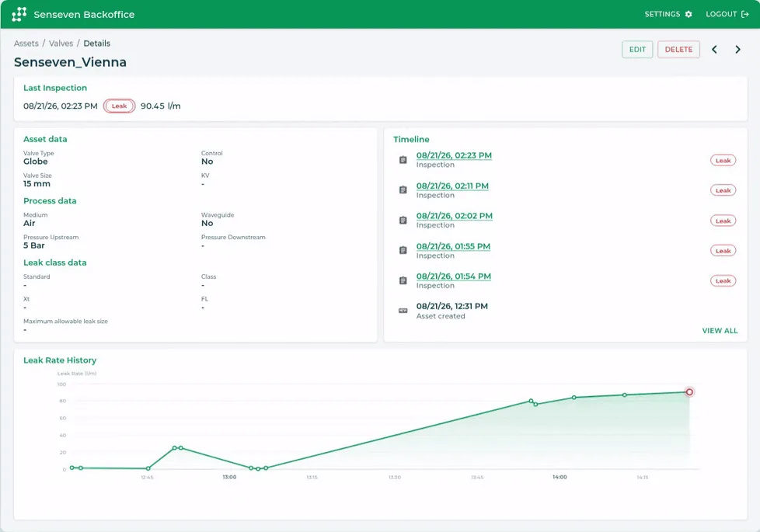Click Leak badge in Last Inspection
The width and height of the screenshot is (760, 532).
click(x=119, y=106)
